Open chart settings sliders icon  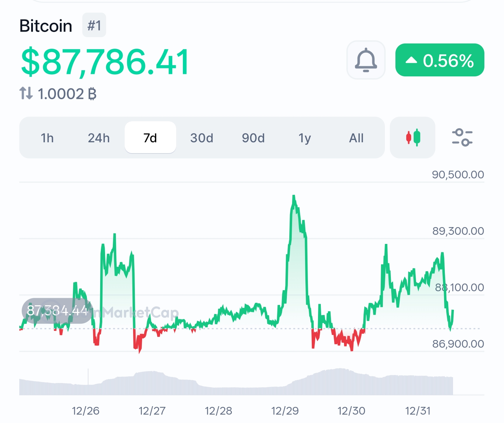pyautogui.click(x=462, y=137)
